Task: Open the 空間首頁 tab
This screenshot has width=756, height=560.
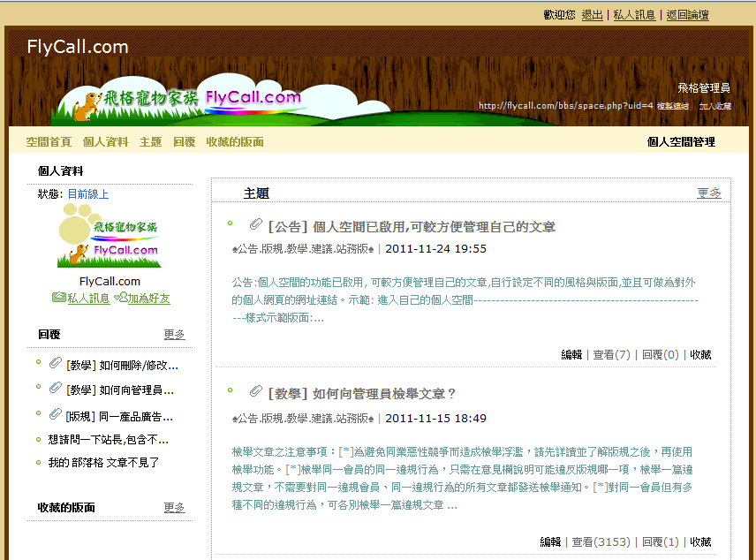Action: coord(49,141)
